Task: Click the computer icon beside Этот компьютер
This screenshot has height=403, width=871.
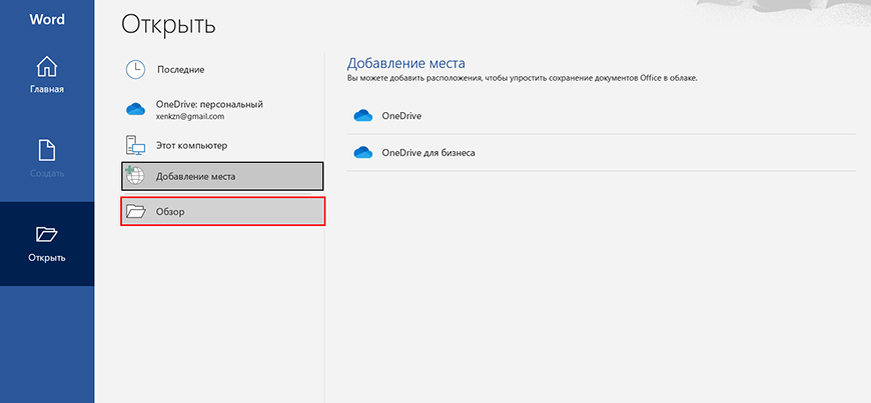Action: (x=135, y=146)
